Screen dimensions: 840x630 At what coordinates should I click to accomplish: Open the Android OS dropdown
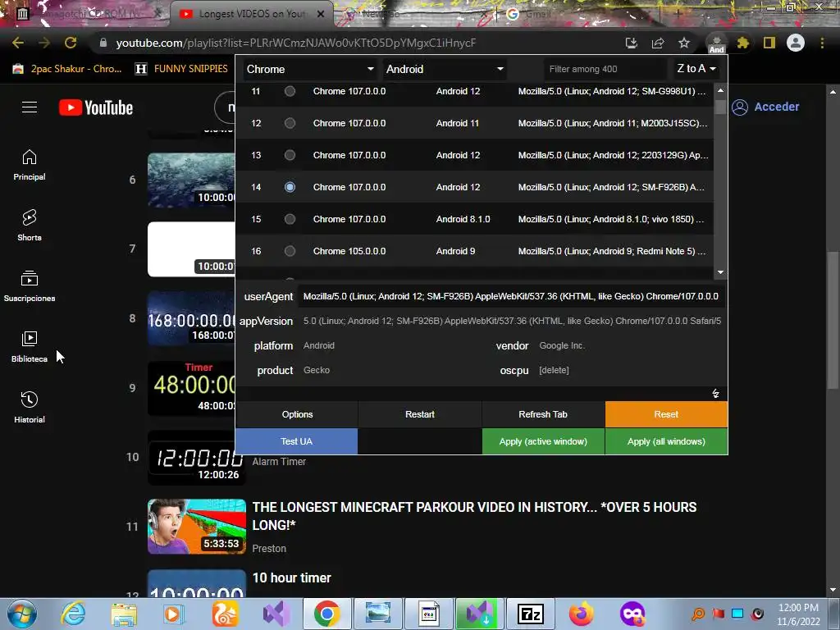pos(445,69)
